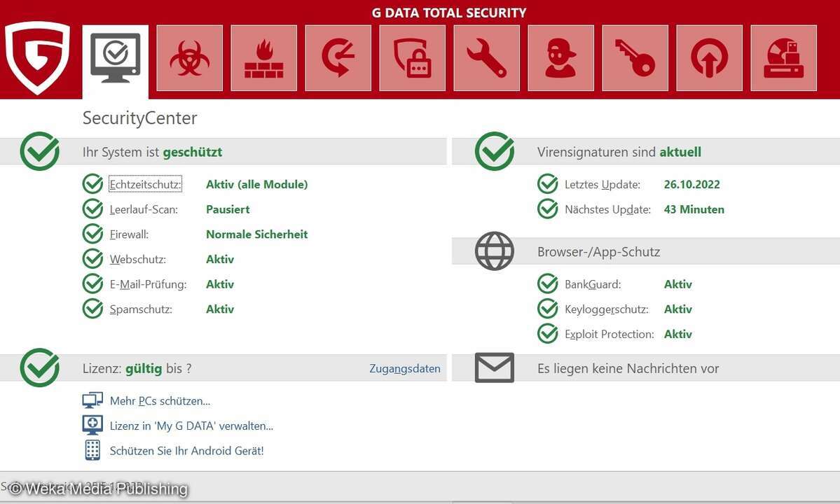Open the Nächstes Update label
840x504 pixels.
coord(607,210)
